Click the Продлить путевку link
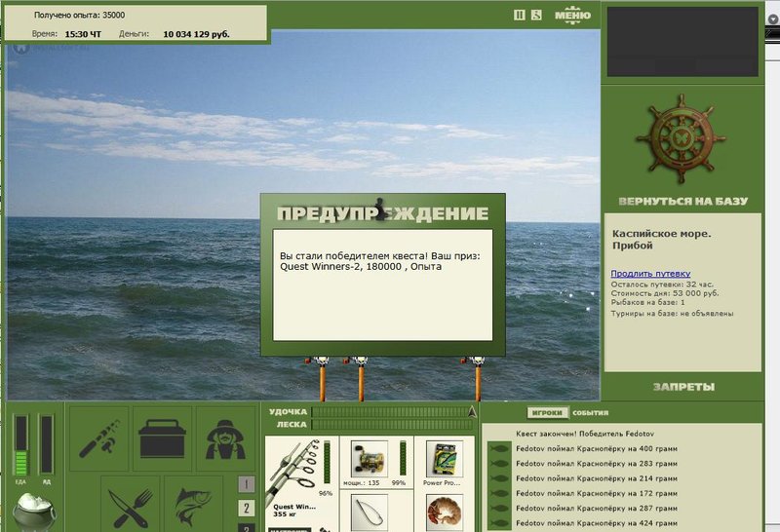Image resolution: width=780 pixels, height=532 pixels. click(650, 274)
